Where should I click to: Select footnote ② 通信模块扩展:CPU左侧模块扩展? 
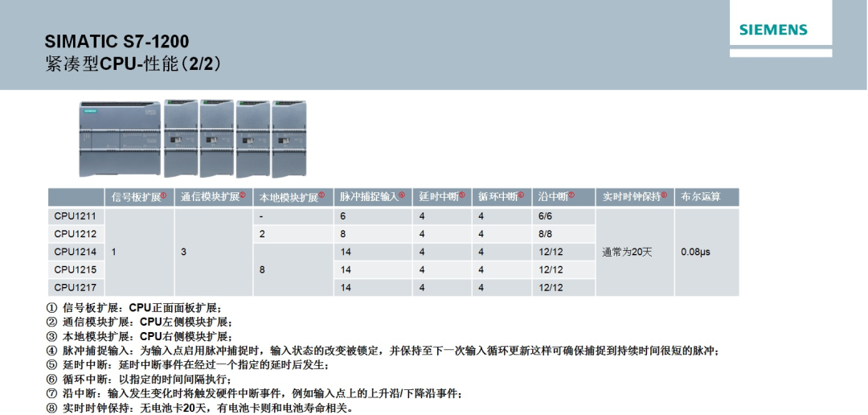click(141, 322)
